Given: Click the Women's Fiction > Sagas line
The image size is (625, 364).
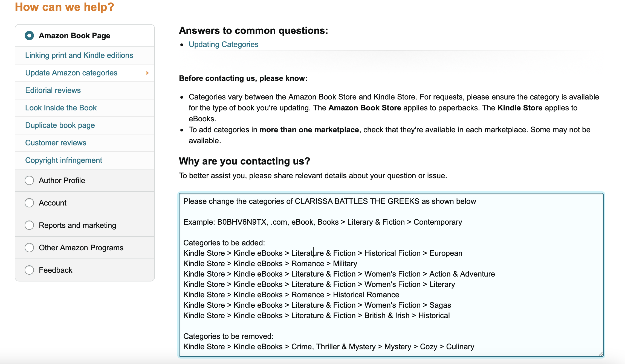Looking at the screenshot, I should (317, 305).
